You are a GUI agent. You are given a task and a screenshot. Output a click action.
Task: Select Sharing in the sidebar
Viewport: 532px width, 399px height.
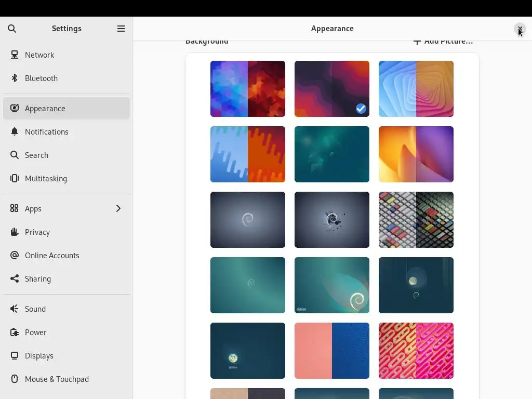66,278
